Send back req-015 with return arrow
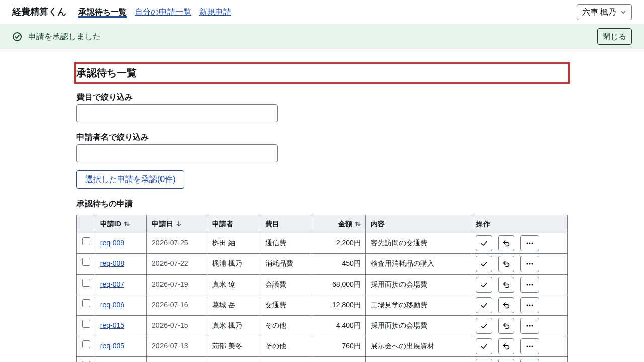The height and width of the screenshot is (362, 644). (x=506, y=326)
